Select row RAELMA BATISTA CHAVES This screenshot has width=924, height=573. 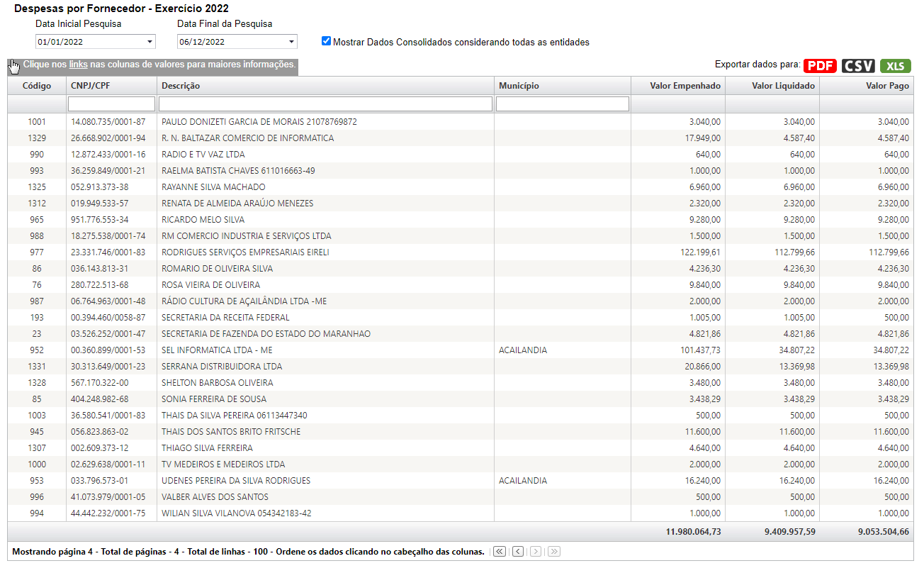tap(461, 171)
